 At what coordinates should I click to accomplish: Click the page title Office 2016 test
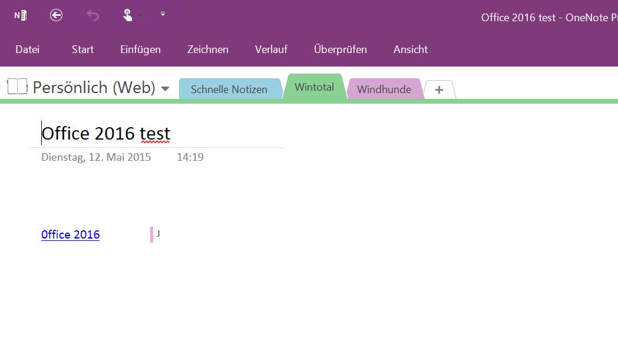tap(106, 134)
